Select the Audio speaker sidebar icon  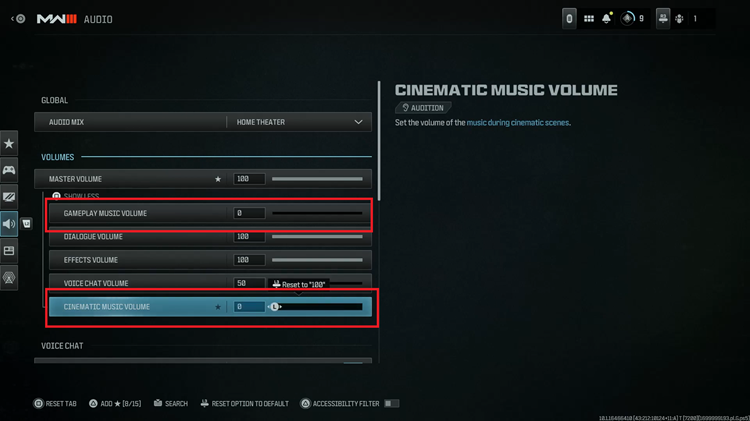coord(9,224)
